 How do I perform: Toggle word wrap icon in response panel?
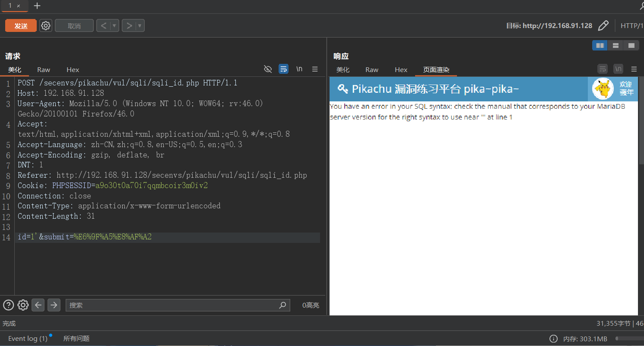click(603, 69)
